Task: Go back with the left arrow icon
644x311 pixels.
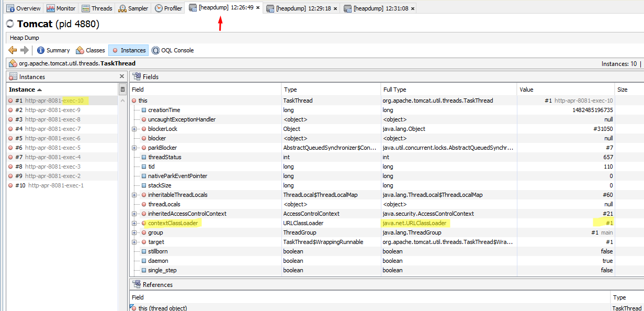Action: pyautogui.click(x=13, y=50)
